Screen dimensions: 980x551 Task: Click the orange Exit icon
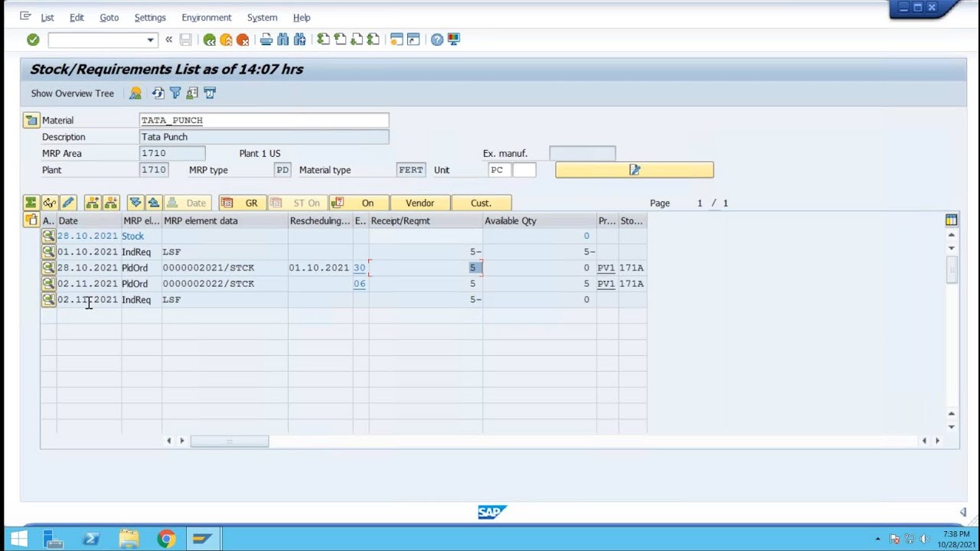click(226, 40)
